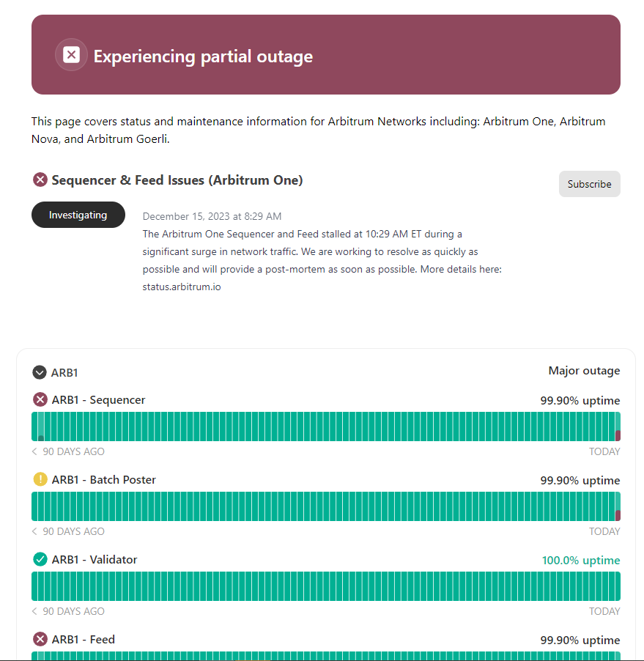This screenshot has height=661, width=644.
Task: Click the Major outage label for ARB1
Action: click(584, 371)
